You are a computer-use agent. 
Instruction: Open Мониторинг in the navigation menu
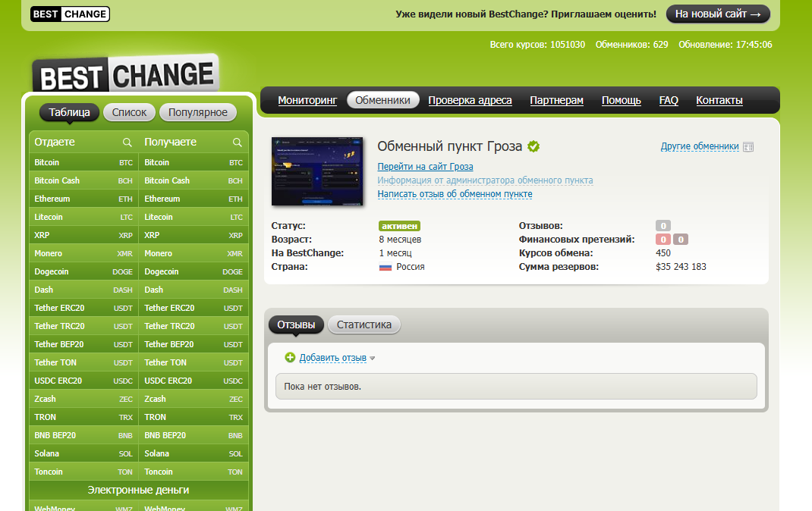pyautogui.click(x=307, y=100)
